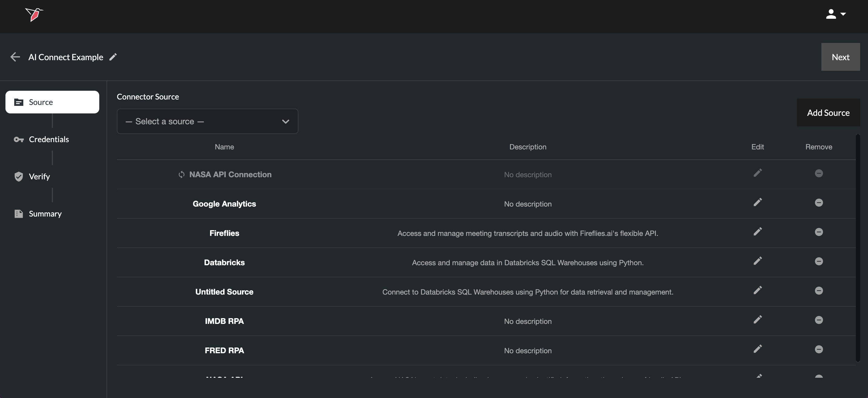Switch to the Credentials step

(49, 139)
